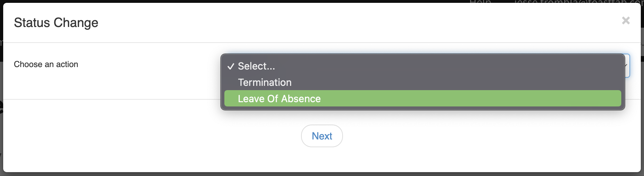Choose Leave Of Absence from the list

click(279, 99)
